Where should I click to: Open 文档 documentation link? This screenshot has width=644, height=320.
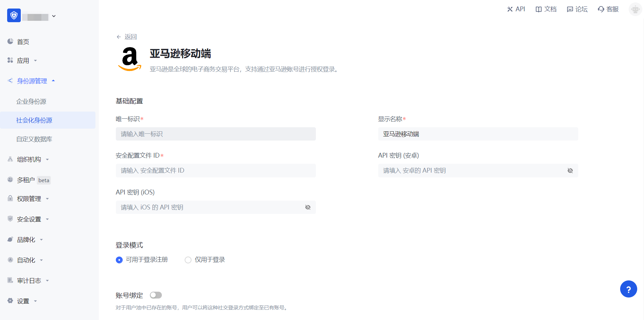click(546, 9)
